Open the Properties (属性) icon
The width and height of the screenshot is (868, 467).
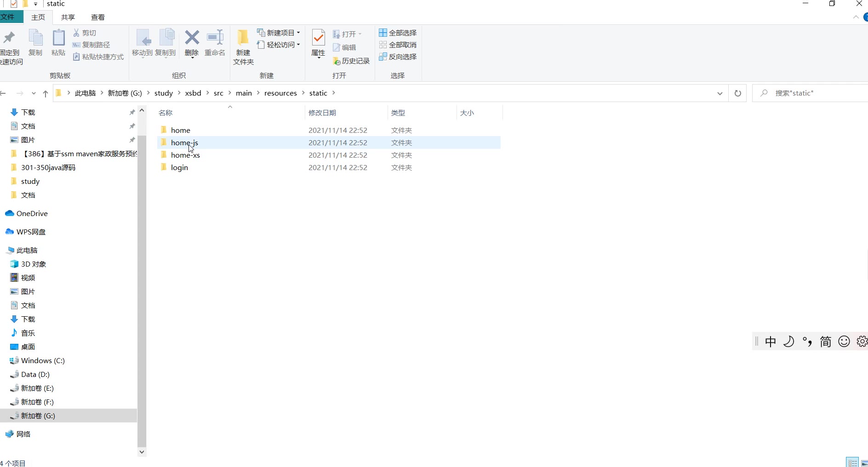(318, 38)
